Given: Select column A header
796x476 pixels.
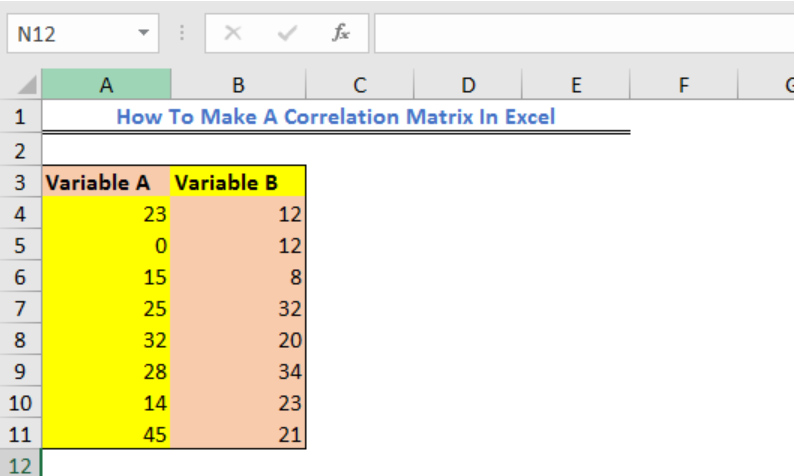Looking at the screenshot, I should 106,84.
